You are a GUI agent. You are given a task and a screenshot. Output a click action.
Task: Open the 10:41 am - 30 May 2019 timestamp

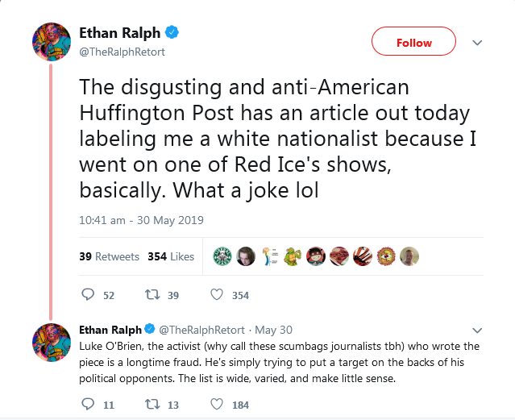tap(141, 220)
